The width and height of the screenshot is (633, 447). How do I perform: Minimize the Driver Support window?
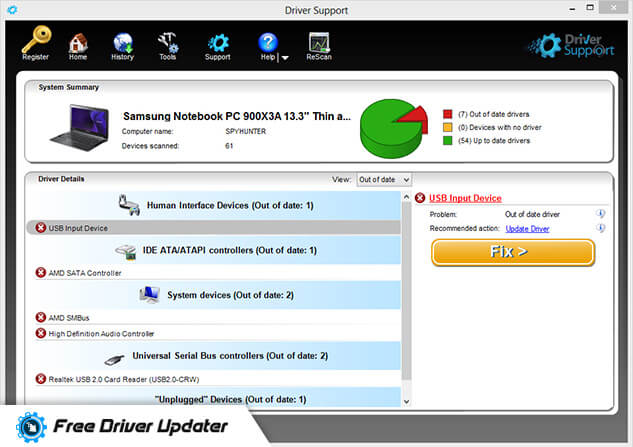(572, 9)
